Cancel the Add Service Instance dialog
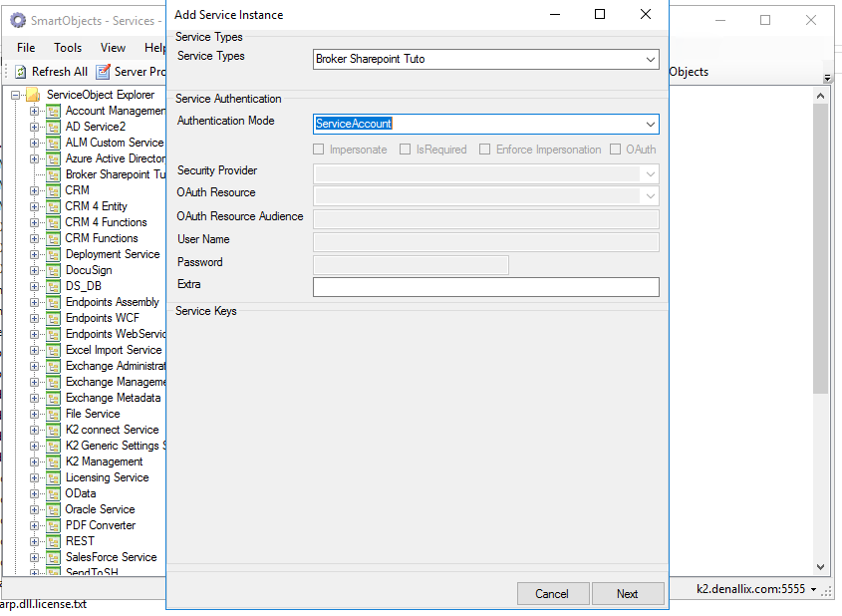This screenshot has height=616, width=842. (553, 593)
